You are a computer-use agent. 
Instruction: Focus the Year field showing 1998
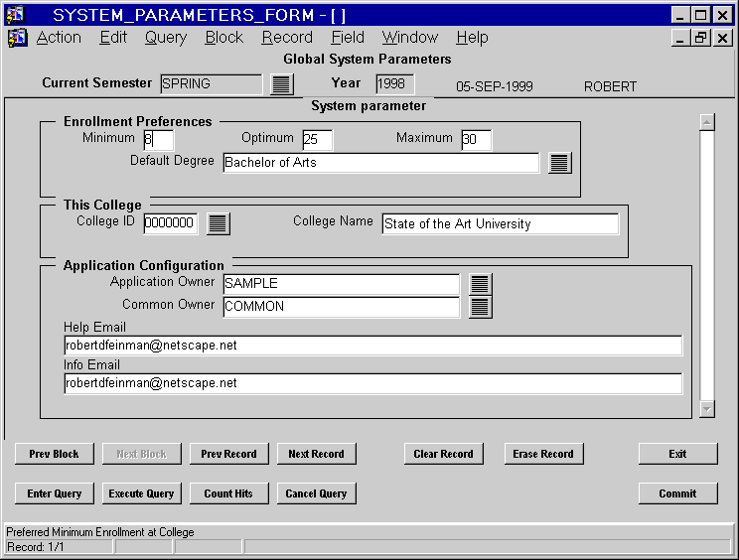tap(395, 84)
